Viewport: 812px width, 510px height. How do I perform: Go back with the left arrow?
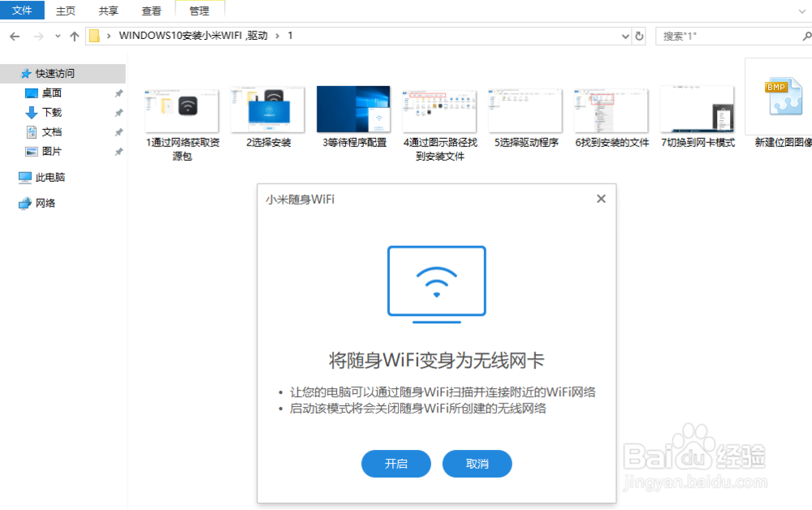click(15, 37)
